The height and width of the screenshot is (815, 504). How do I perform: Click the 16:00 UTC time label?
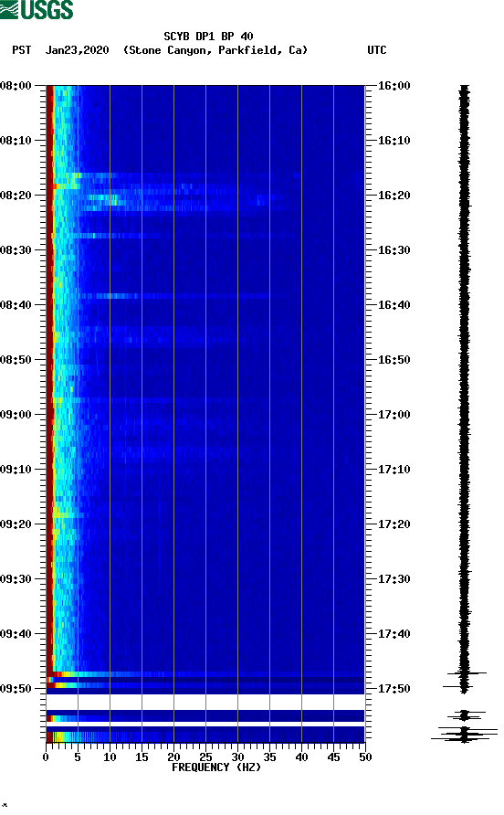[x=394, y=86]
